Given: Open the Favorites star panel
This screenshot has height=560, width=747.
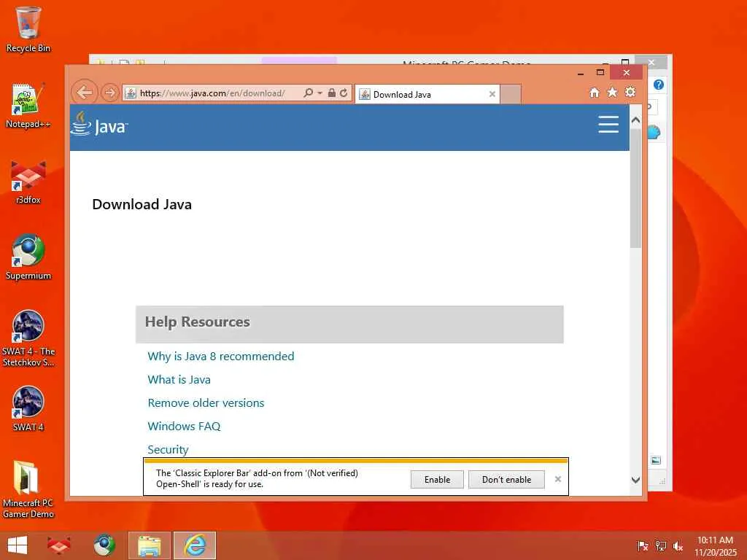Looking at the screenshot, I should click(x=612, y=93).
